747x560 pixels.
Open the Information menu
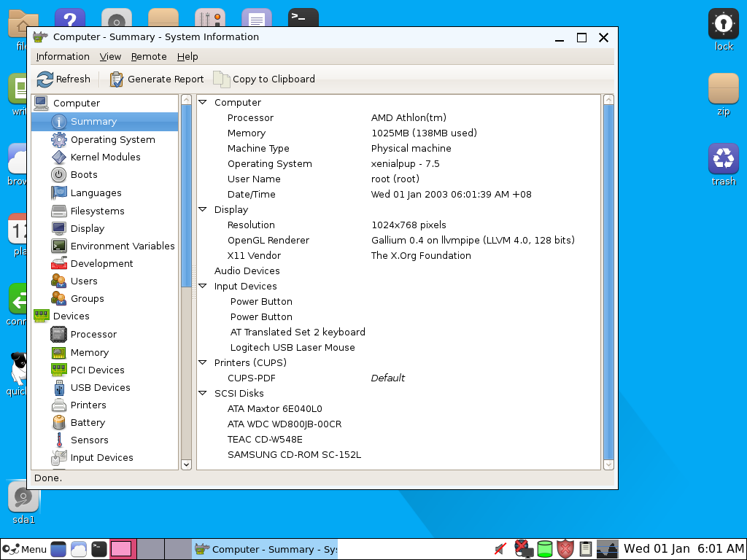tap(63, 57)
